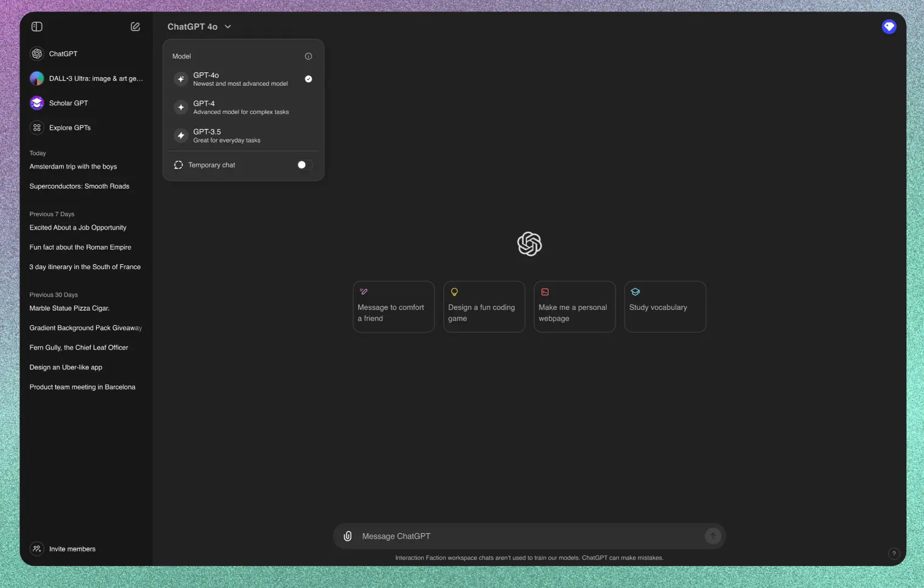Open Explore GPTs
This screenshot has height=588, width=924.
click(x=70, y=127)
